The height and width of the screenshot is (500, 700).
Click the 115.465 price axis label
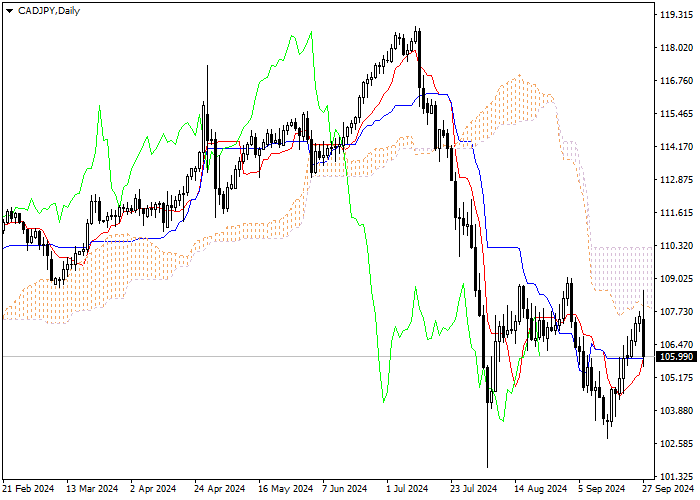(676, 114)
